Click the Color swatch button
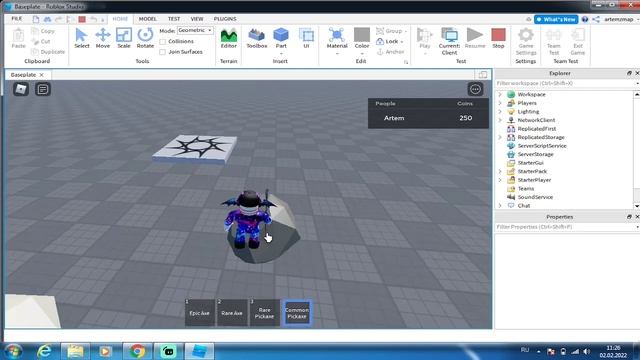640x360 pixels. tap(362, 35)
